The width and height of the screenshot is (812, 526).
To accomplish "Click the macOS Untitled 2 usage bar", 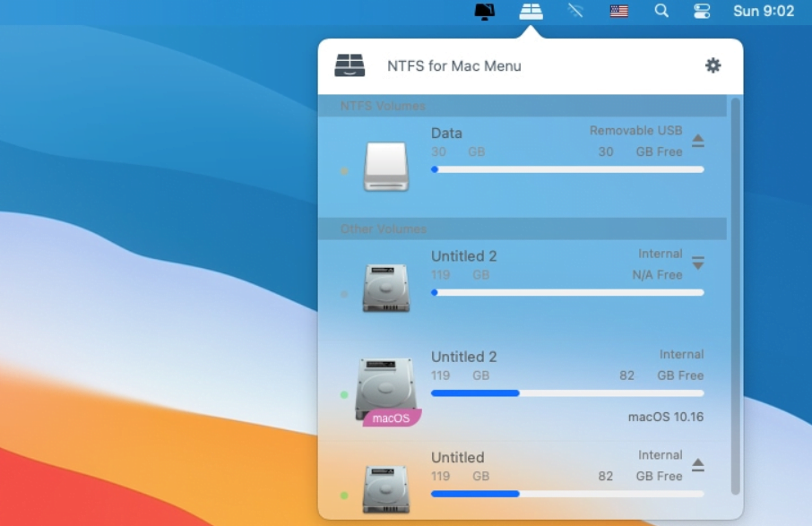I will [x=567, y=393].
